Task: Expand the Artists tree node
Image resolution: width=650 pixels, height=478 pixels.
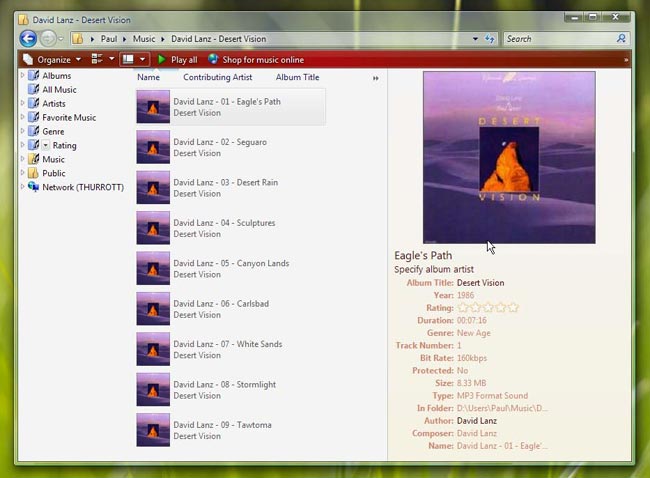Action: point(24,103)
